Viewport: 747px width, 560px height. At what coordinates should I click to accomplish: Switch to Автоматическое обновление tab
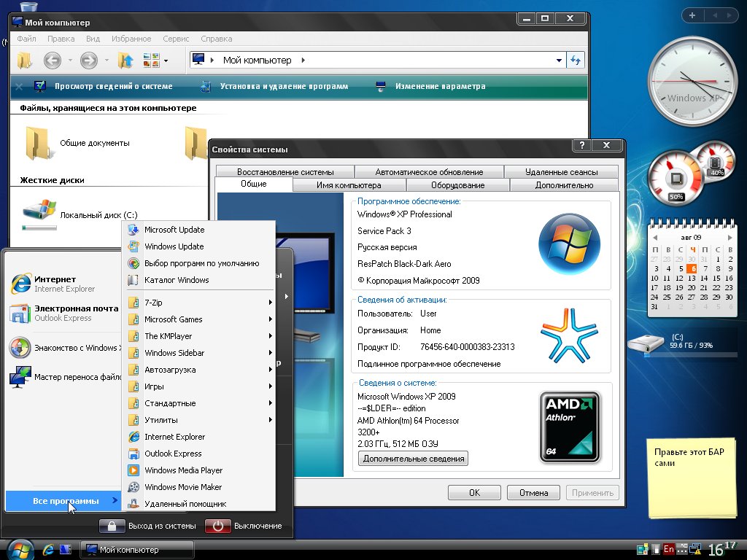tap(429, 172)
